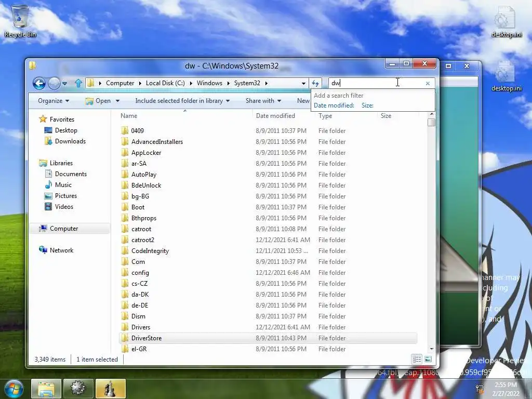Click the refresh button beside address bar
The height and width of the screenshot is (399, 532).
[x=315, y=83]
